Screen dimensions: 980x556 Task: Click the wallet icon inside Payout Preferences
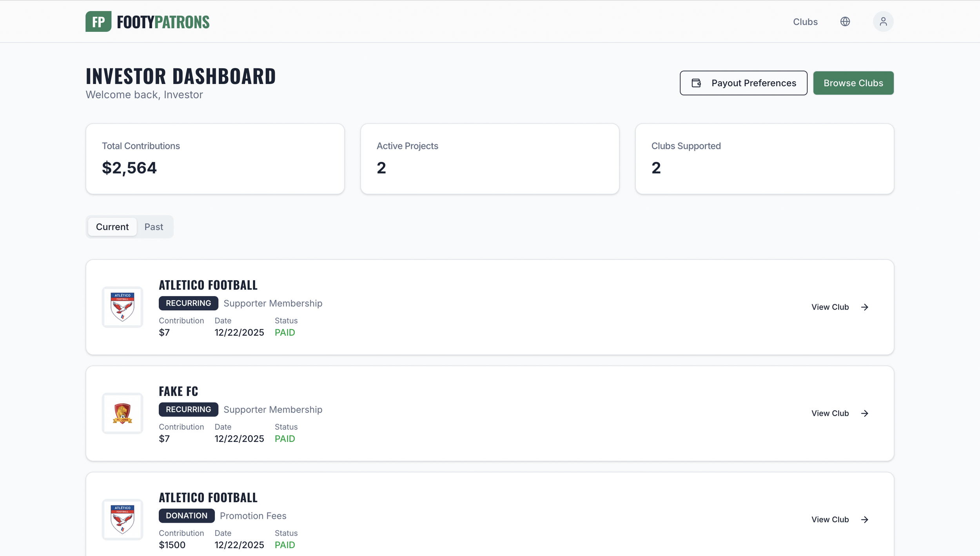[x=695, y=83]
